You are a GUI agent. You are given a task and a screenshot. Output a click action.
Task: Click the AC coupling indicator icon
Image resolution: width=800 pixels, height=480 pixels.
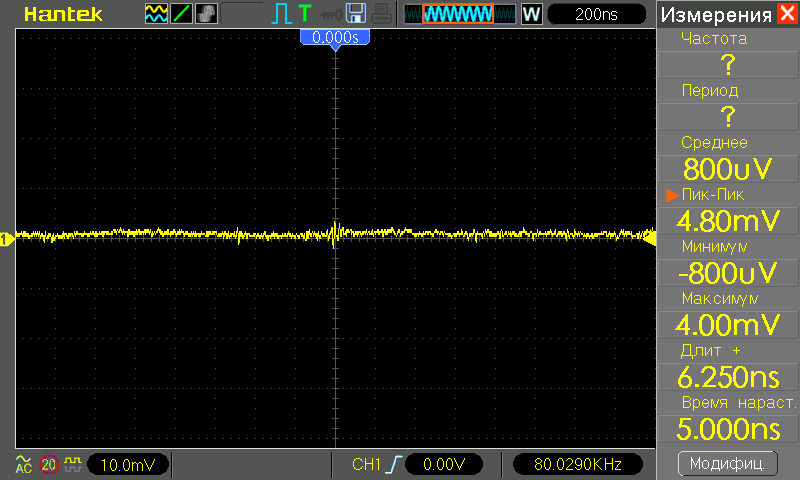tap(23, 464)
